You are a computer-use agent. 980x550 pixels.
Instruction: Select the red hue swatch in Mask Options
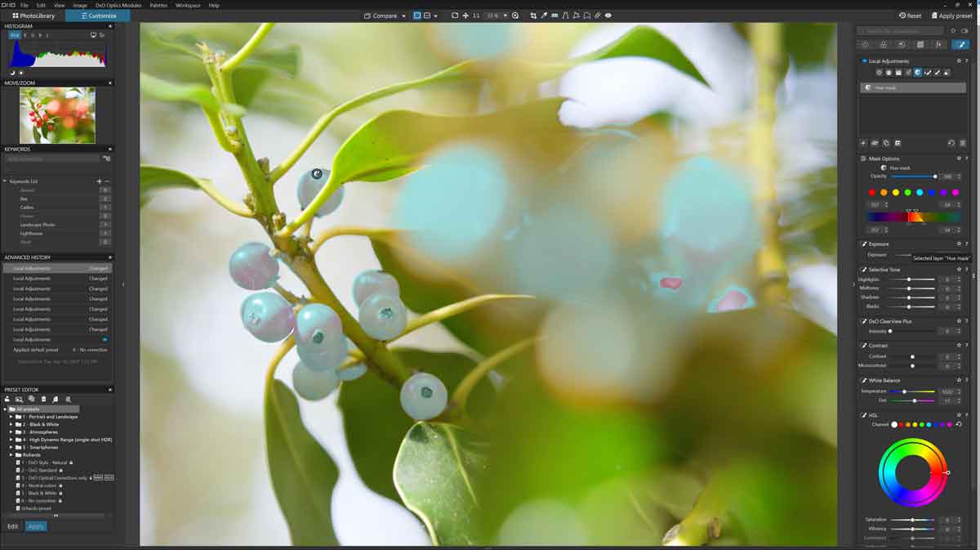[873, 192]
